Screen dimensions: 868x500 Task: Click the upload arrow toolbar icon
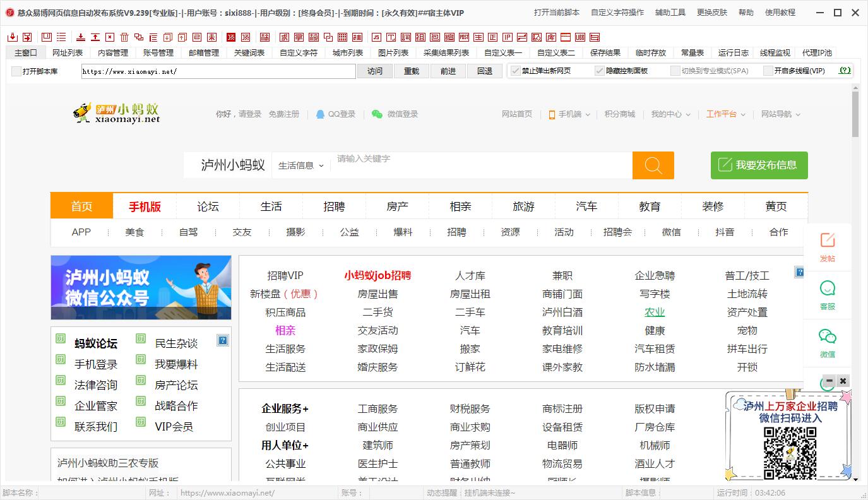click(x=95, y=37)
